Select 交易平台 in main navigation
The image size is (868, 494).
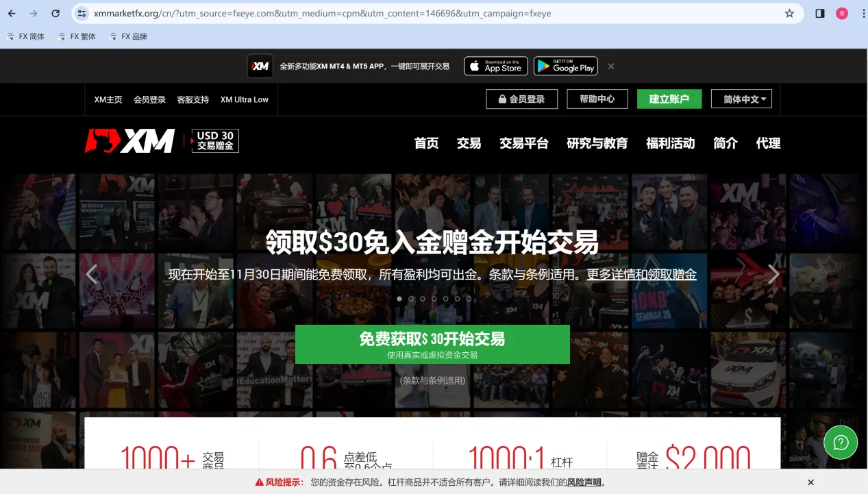tap(524, 143)
